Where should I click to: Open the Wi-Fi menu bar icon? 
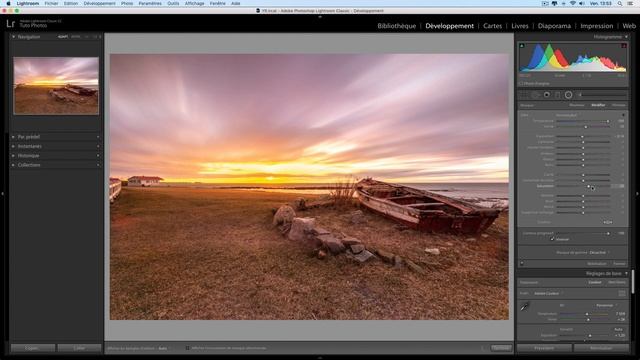coord(573,3)
